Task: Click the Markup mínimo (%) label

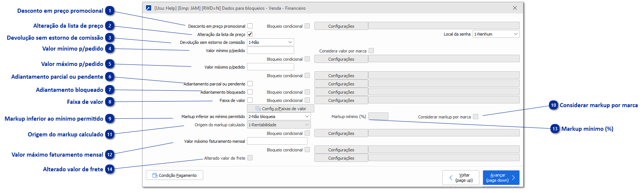Action: coord(349,117)
